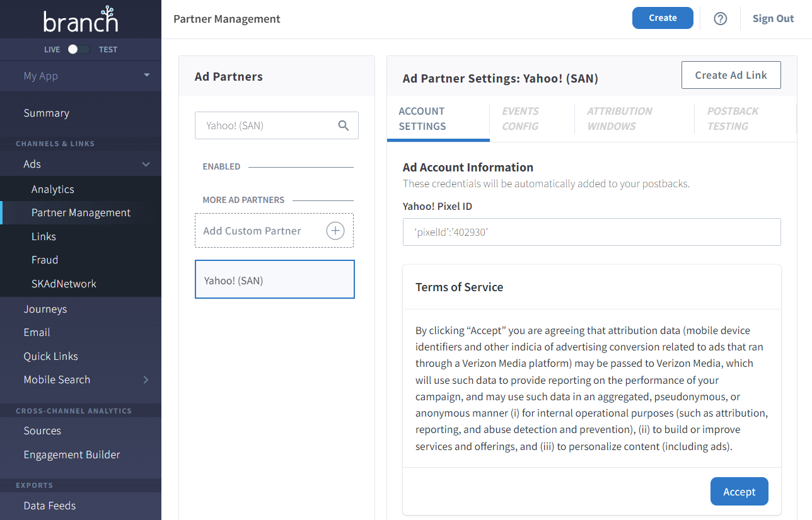The height and width of the screenshot is (520, 812).
Task: Click the LIVE label
Action: (x=52, y=49)
